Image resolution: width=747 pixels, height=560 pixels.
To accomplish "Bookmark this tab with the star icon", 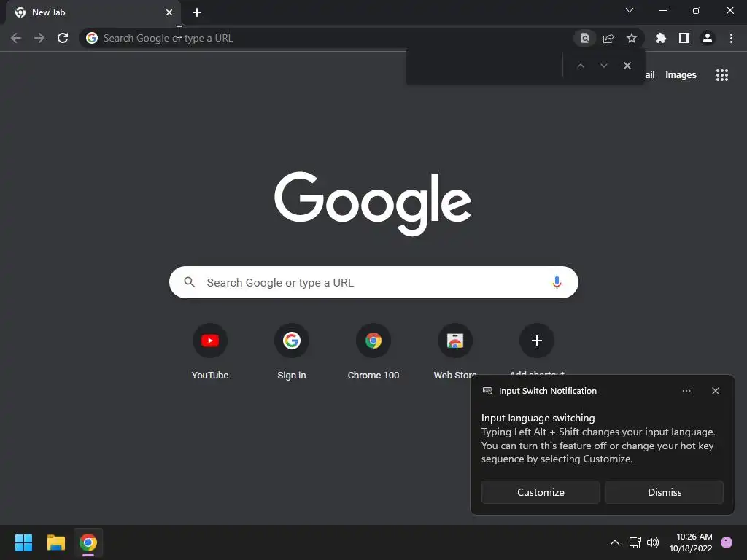I will (632, 38).
